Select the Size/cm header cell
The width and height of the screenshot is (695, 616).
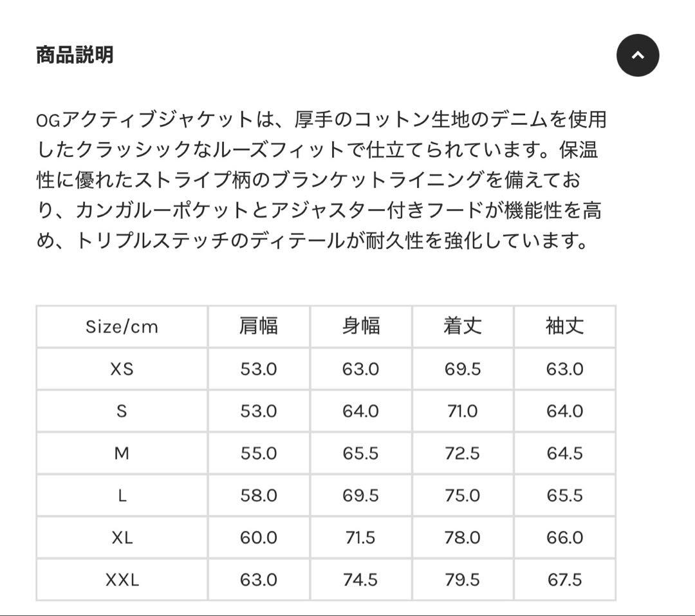(122, 326)
